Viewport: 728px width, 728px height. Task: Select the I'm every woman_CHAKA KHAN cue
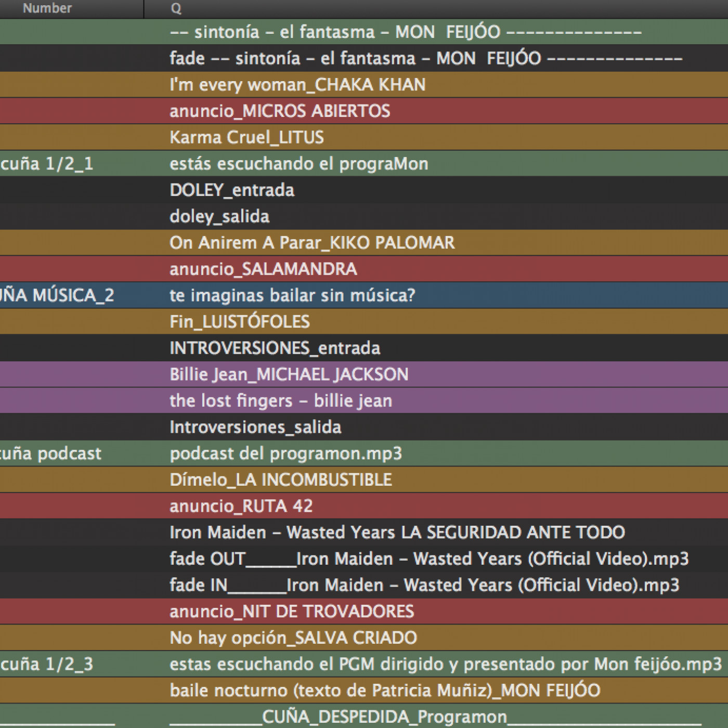tap(297, 85)
